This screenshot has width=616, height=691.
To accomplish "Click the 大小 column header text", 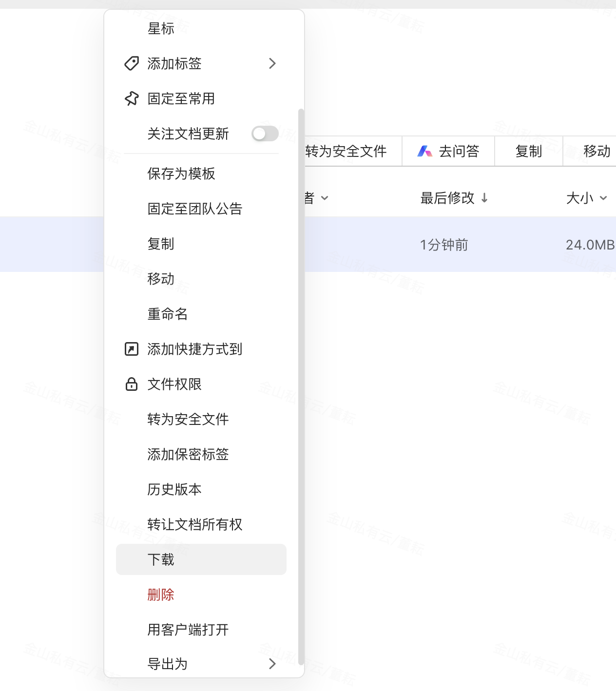I will (580, 198).
